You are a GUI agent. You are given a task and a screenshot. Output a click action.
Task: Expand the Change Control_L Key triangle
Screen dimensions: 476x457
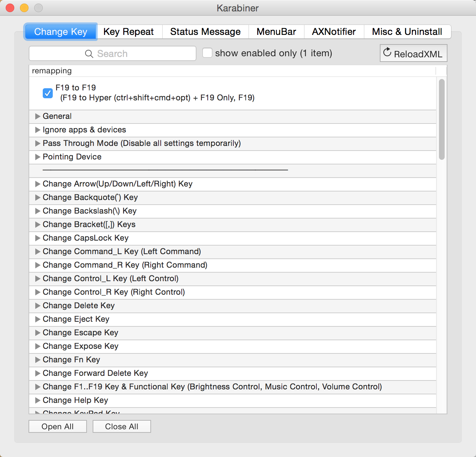pyautogui.click(x=37, y=279)
